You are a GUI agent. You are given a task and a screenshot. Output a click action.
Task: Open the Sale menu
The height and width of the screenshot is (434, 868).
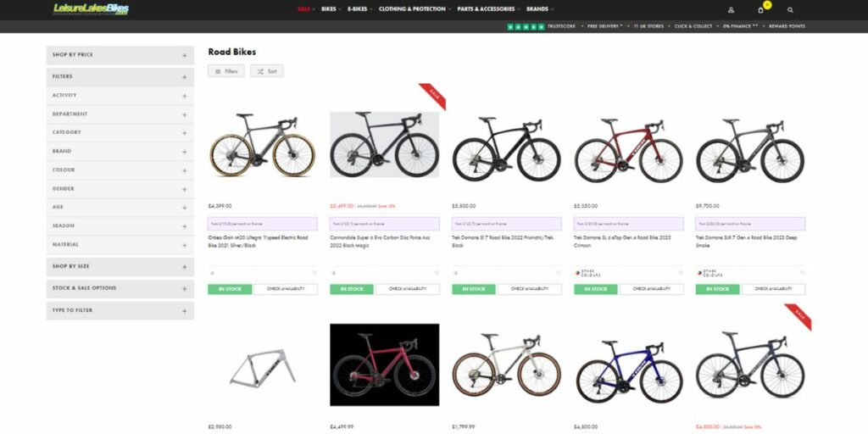[x=306, y=9]
